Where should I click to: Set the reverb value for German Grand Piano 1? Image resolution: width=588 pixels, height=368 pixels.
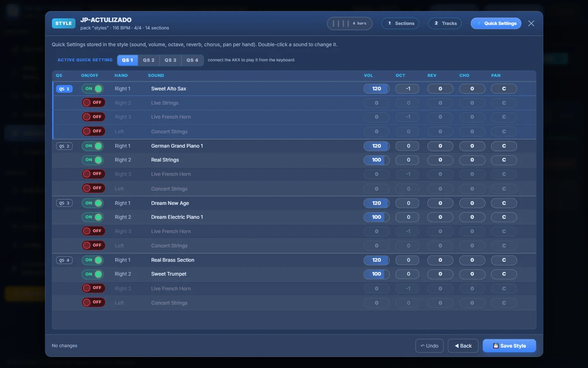point(440,146)
